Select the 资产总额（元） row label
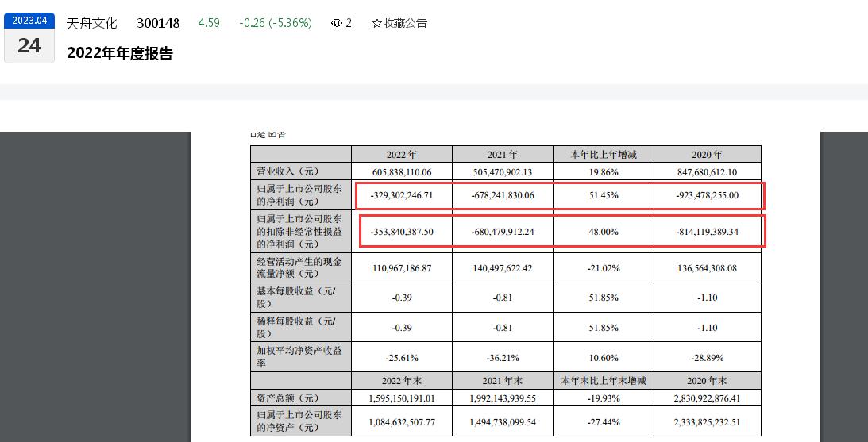The width and height of the screenshot is (868, 442). 286,398
